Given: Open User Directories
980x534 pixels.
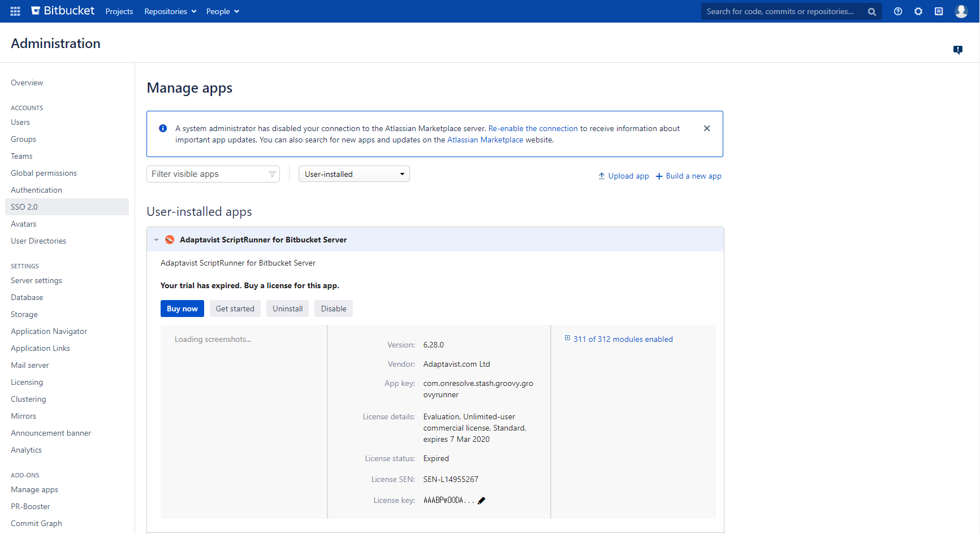Looking at the screenshot, I should 38,241.
